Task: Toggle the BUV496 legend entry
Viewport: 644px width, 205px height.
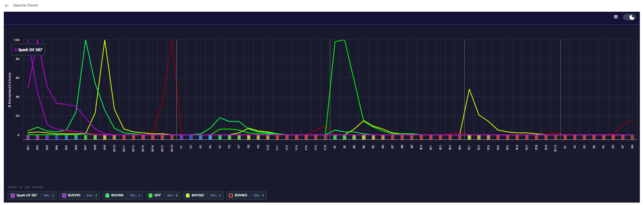Action: tap(123, 195)
